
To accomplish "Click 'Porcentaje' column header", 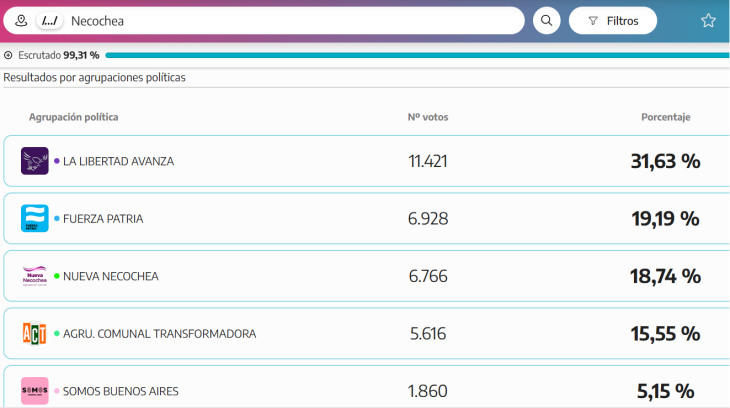I will (666, 117).
